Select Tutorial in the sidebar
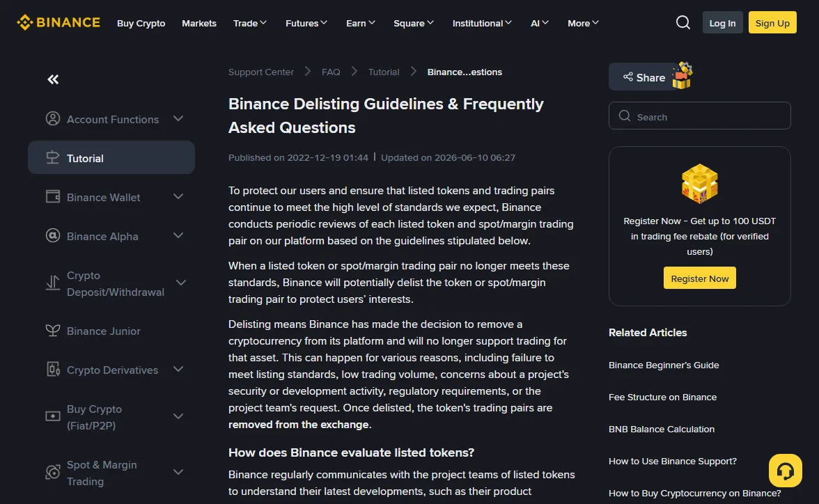This screenshot has width=819, height=504. [x=111, y=157]
